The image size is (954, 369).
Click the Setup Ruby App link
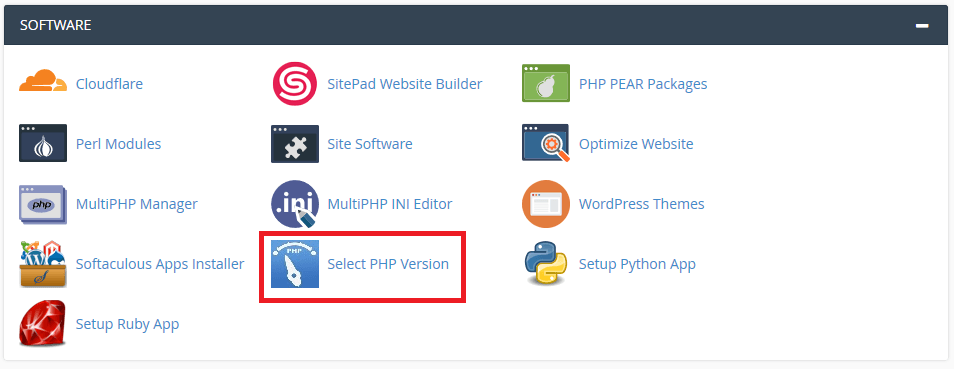(127, 324)
